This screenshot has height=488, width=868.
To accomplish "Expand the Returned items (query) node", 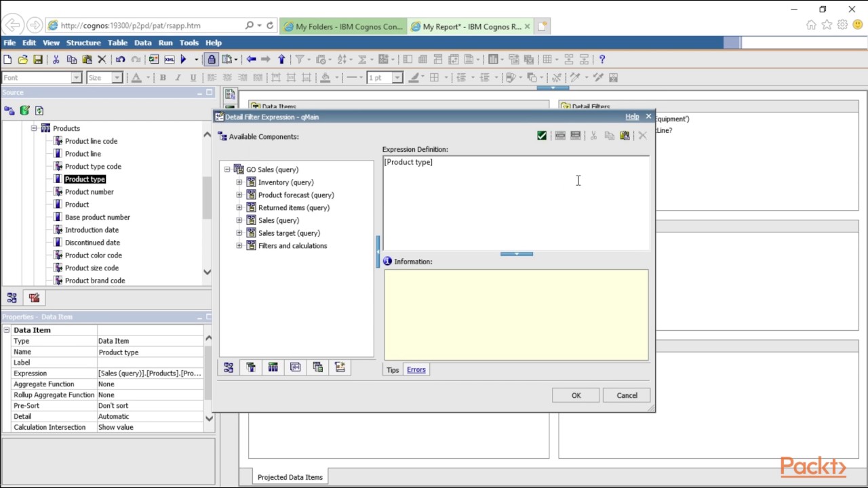I will coord(239,208).
